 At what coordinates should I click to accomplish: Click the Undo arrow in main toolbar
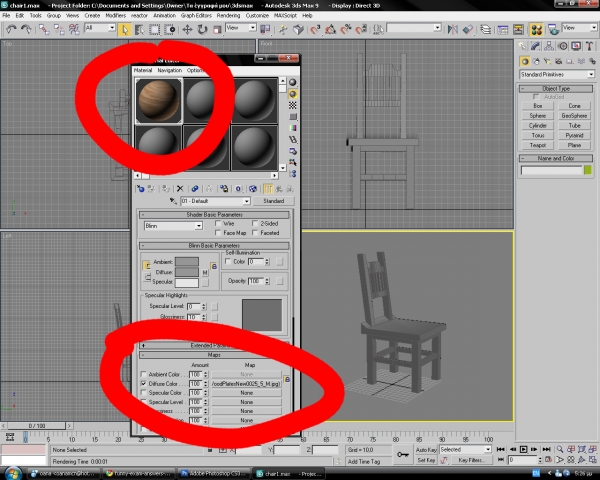pyautogui.click(x=11, y=29)
